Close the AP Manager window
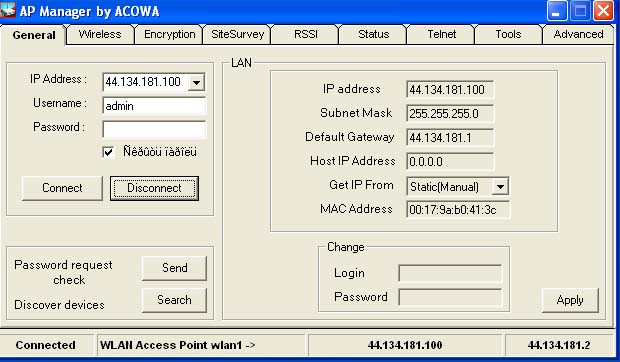The image size is (620, 362). click(603, 11)
